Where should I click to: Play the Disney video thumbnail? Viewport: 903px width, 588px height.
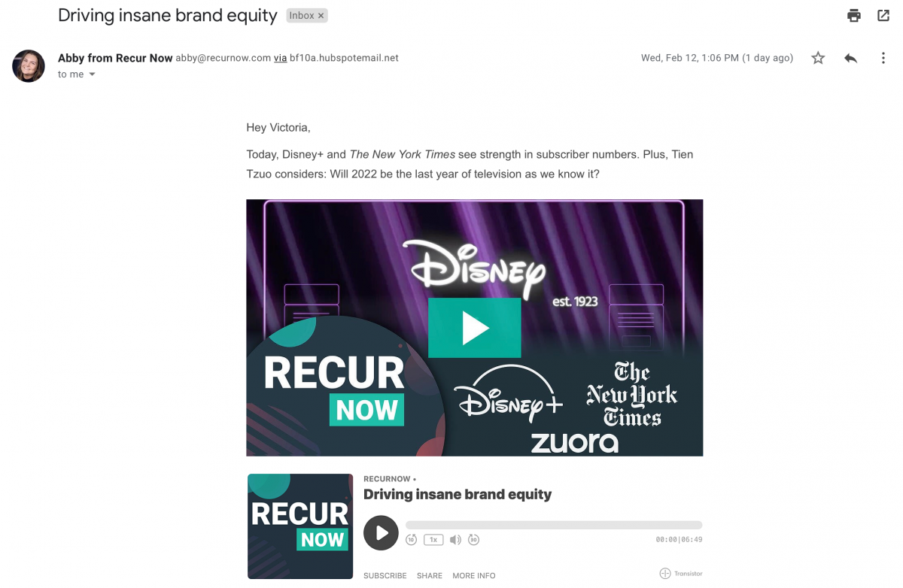474,328
